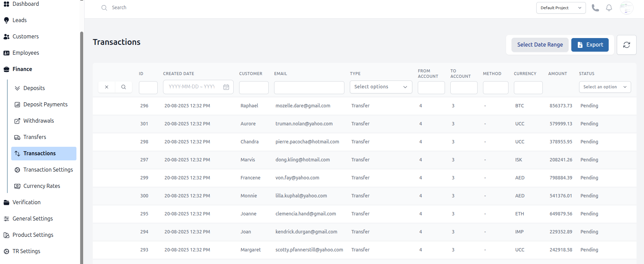Open calendar icon in Created Date filter
Viewport: 644px width, 264px height.
[x=226, y=87]
